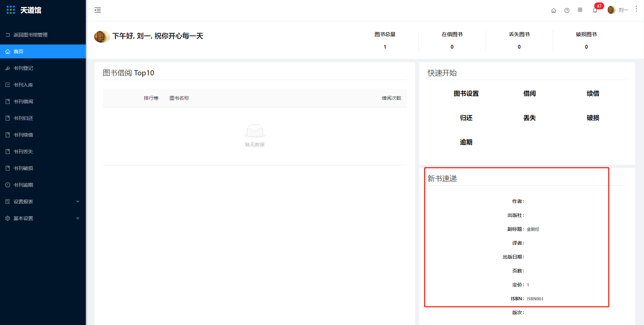Open the help question-mark icon
Screen dimensions: 644x325
tap(567, 10)
